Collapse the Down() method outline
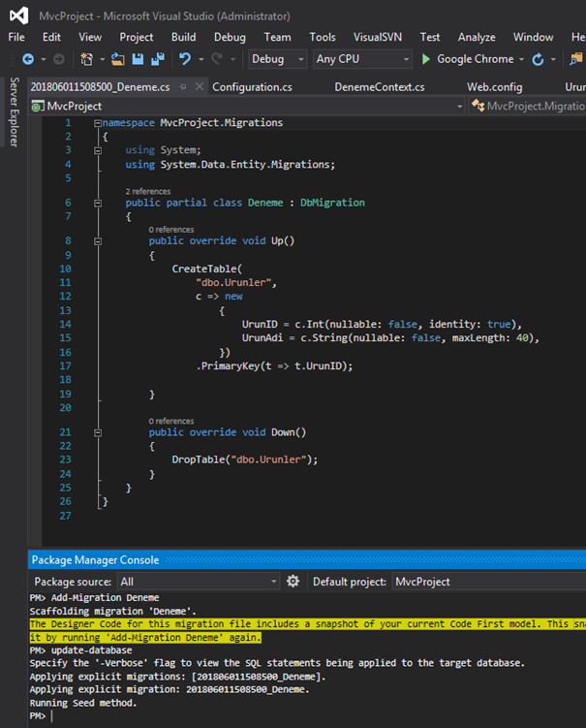Viewport: 586px width, 728px height. (x=98, y=432)
